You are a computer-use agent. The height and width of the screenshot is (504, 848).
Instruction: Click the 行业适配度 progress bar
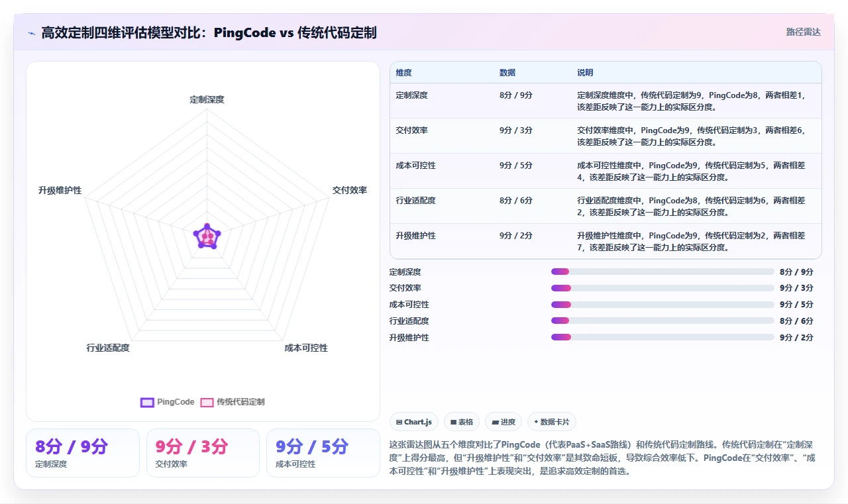click(x=662, y=321)
